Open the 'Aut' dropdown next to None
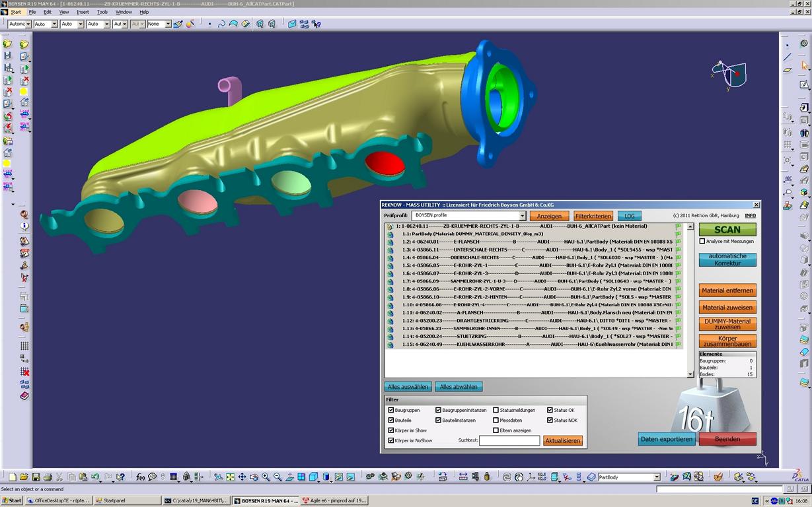 pos(124,24)
